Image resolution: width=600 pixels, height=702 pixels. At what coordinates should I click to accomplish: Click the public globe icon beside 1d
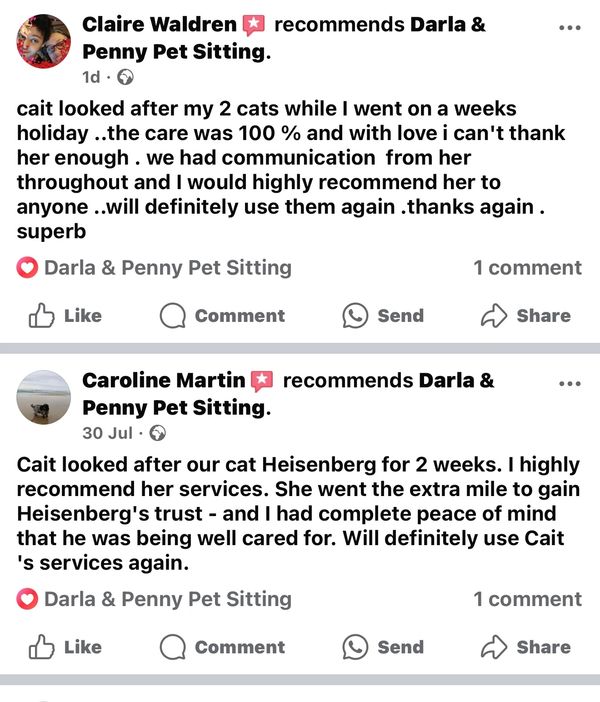126,78
